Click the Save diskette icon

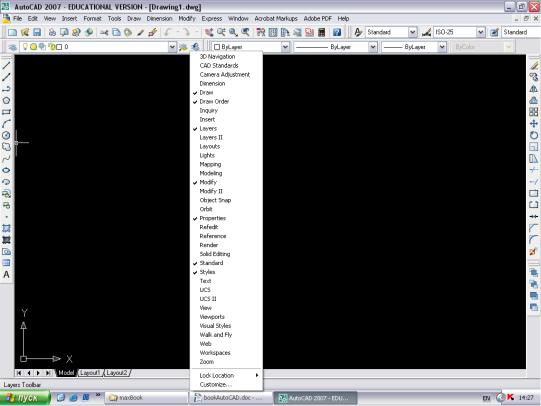click(x=37, y=32)
